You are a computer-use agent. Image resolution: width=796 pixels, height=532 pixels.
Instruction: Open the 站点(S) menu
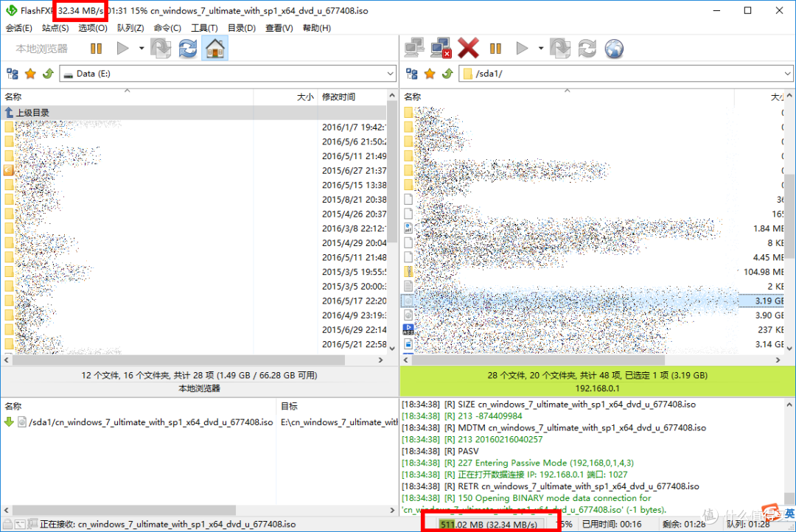[x=55, y=28]
